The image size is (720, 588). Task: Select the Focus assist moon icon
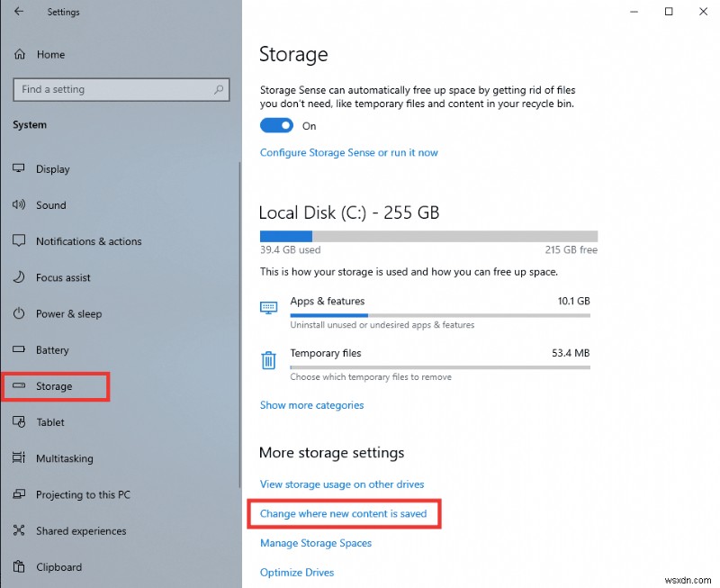click(19, 277)
